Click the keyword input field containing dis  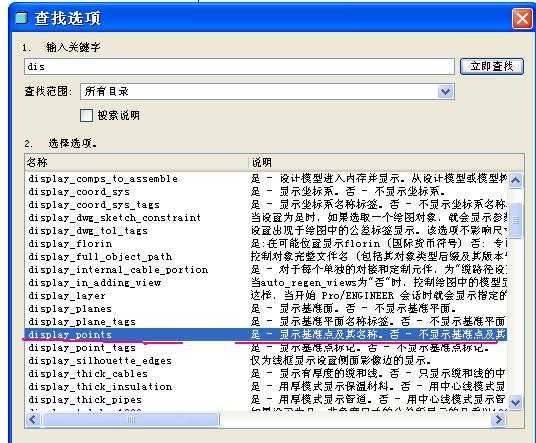[239, 66]
